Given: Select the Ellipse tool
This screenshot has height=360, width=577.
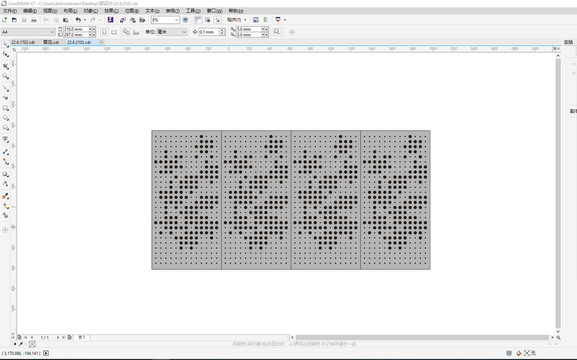Looking at the screenshot, I should 6,118.
